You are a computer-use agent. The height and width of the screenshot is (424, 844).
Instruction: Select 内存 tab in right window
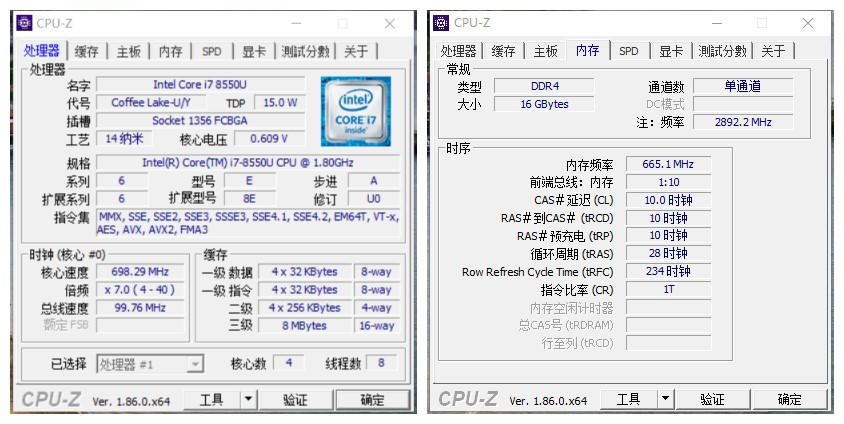pos(587,50)
